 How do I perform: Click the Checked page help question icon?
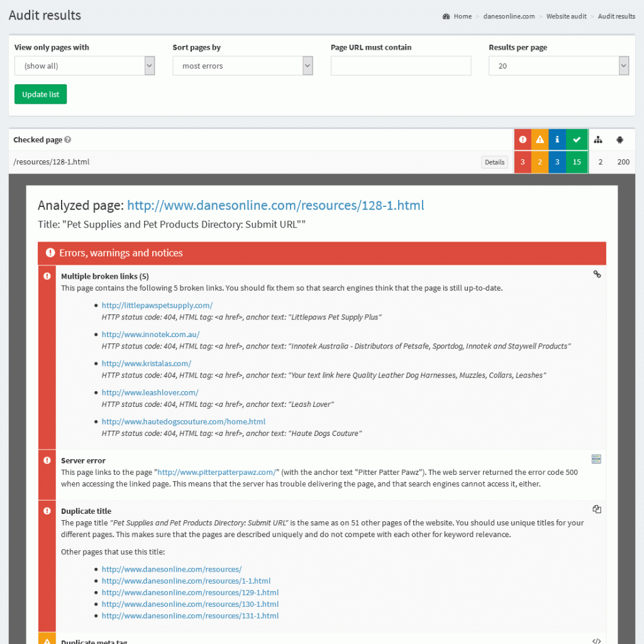68,140
